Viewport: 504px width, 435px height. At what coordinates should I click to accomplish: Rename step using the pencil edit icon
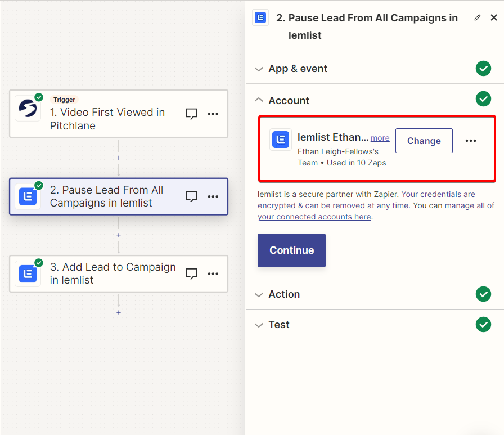pos(478,17)
